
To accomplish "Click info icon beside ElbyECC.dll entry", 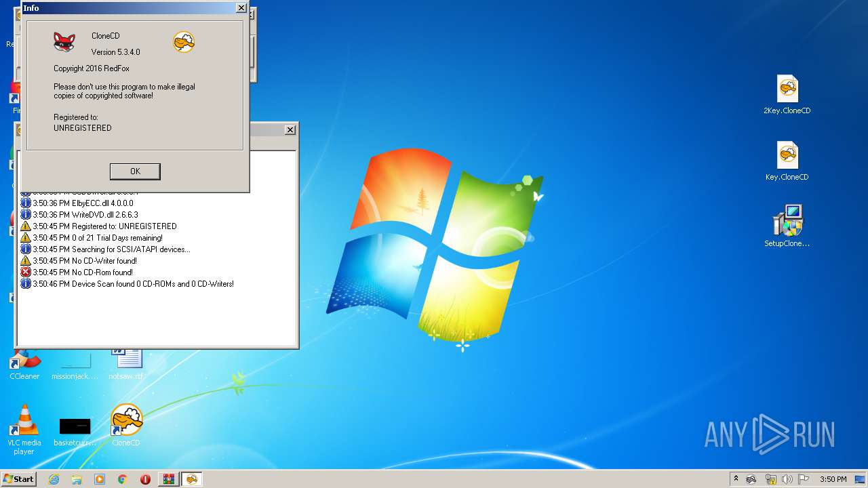I will tap(26, 203).
